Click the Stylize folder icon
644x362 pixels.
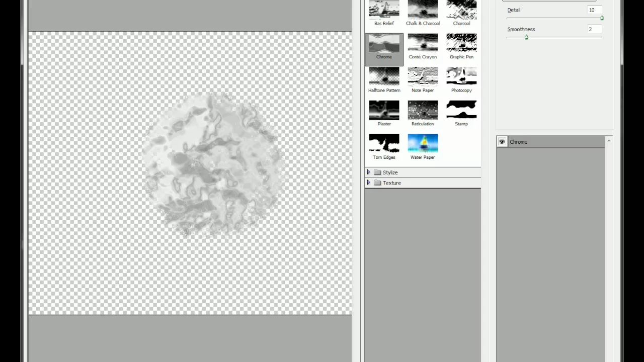point(377,172)
